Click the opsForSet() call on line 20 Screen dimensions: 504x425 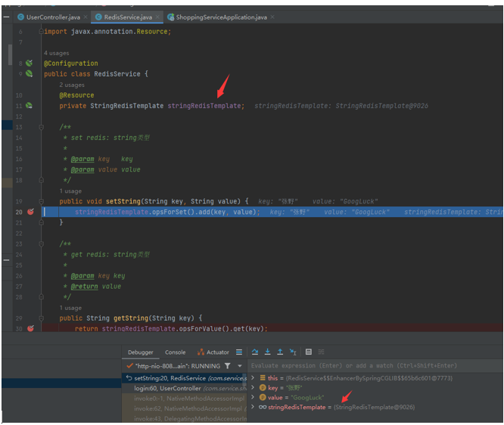(172, 212)
